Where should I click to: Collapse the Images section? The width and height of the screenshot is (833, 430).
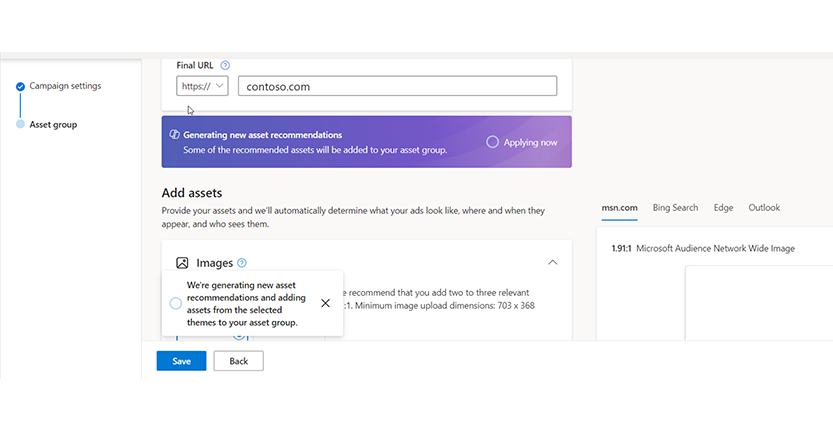552,263
